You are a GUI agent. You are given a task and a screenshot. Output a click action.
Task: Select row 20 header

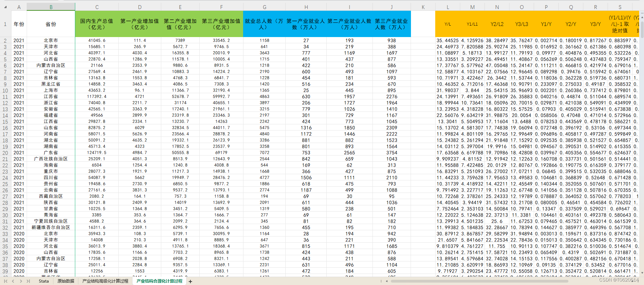(6, 153)
